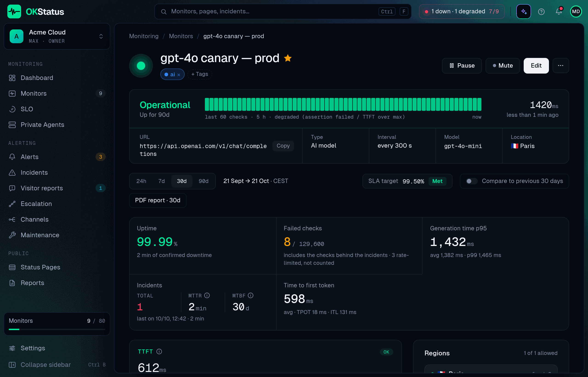
Task: Open Monitors in the sidebar
Action: [x=57, y=94]
